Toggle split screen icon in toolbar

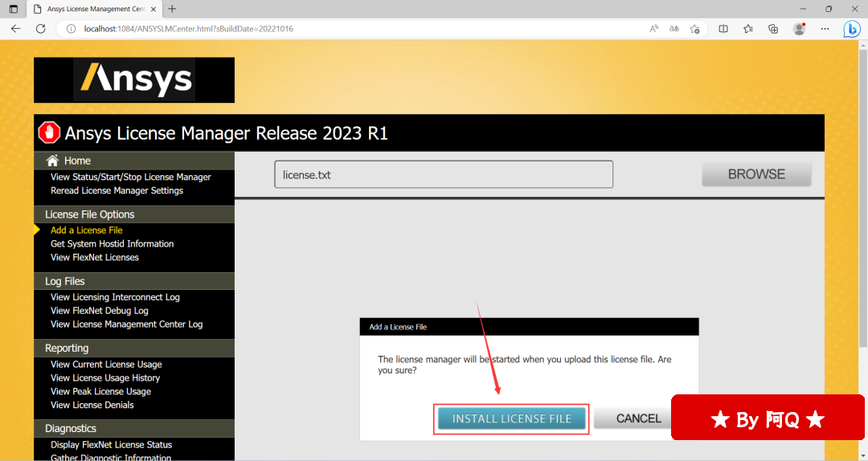[x=723, y=29]
